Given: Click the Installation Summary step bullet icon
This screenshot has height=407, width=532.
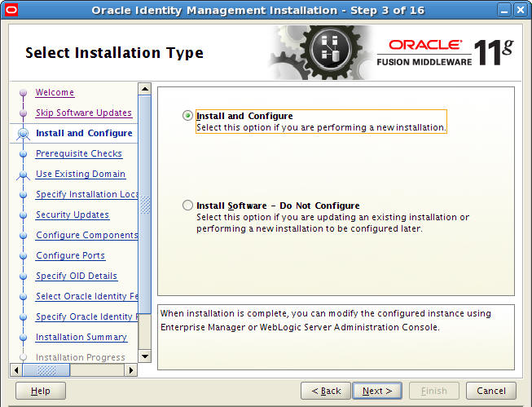Looking at the screenshot, I should 23,338.
